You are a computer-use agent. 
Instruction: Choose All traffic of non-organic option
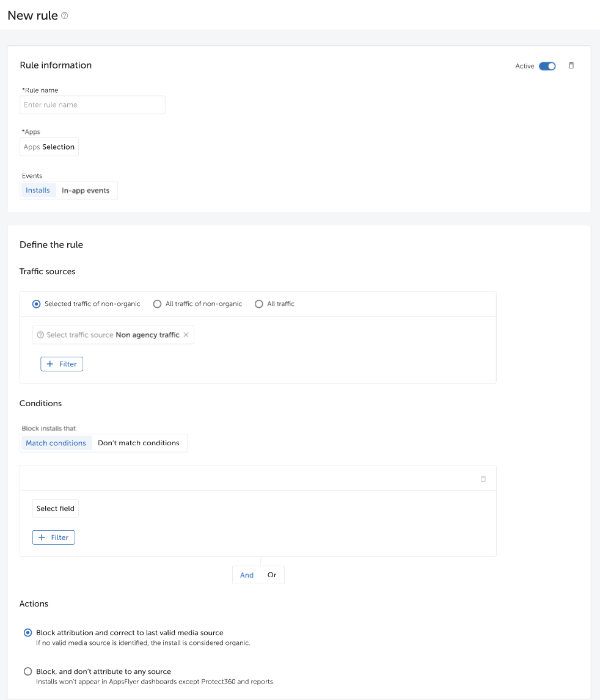click(x=158, y=304)
